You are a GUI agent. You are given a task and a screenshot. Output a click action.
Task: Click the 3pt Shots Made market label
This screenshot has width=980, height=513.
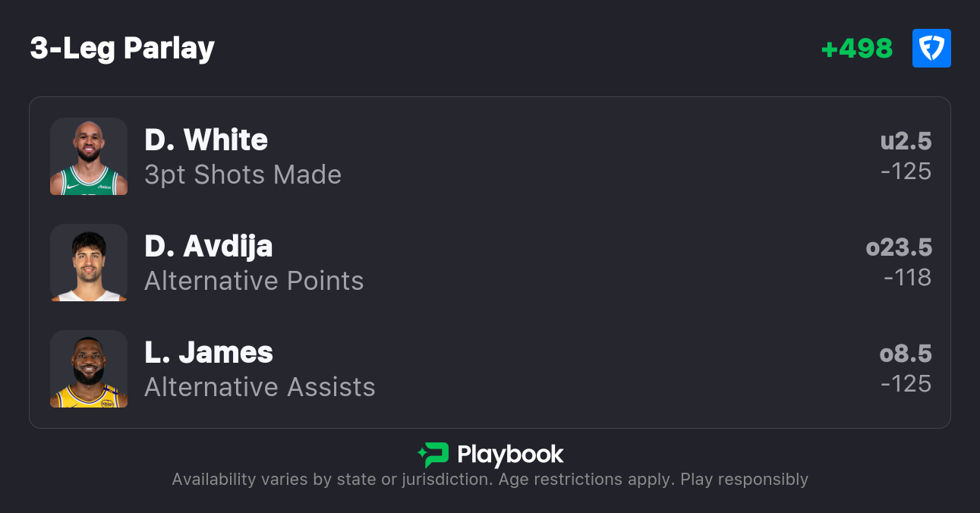coord(243,175)
